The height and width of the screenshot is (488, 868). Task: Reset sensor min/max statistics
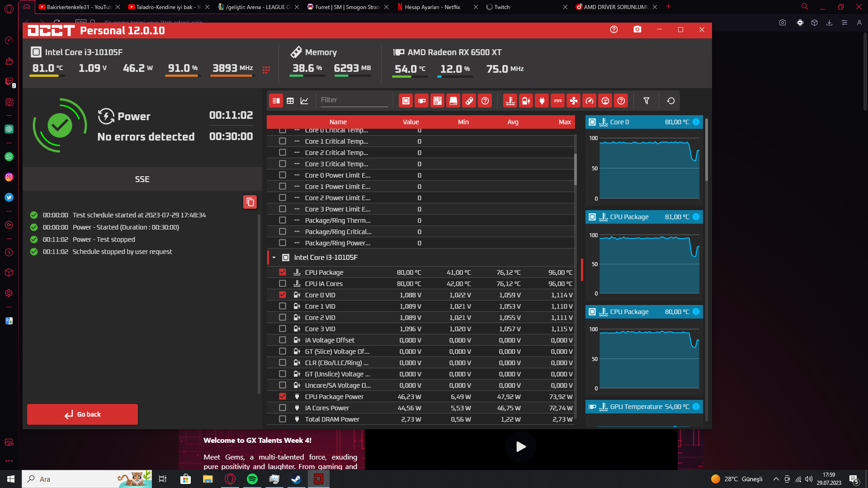pyautogui.click(x=671, y=101)
